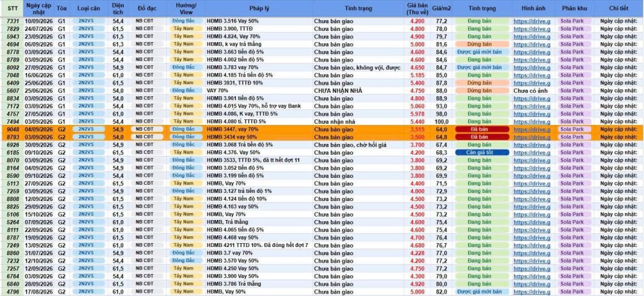644x296 pixels.
Task: Open the 'Dừng bán' status chip in row 5607
Action: (482, 90)
